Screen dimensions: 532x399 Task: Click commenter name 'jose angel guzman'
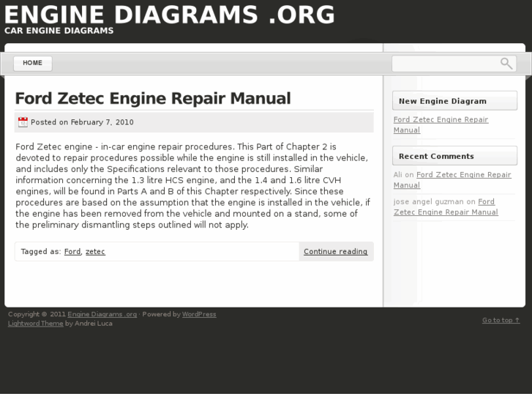(429, 202)
